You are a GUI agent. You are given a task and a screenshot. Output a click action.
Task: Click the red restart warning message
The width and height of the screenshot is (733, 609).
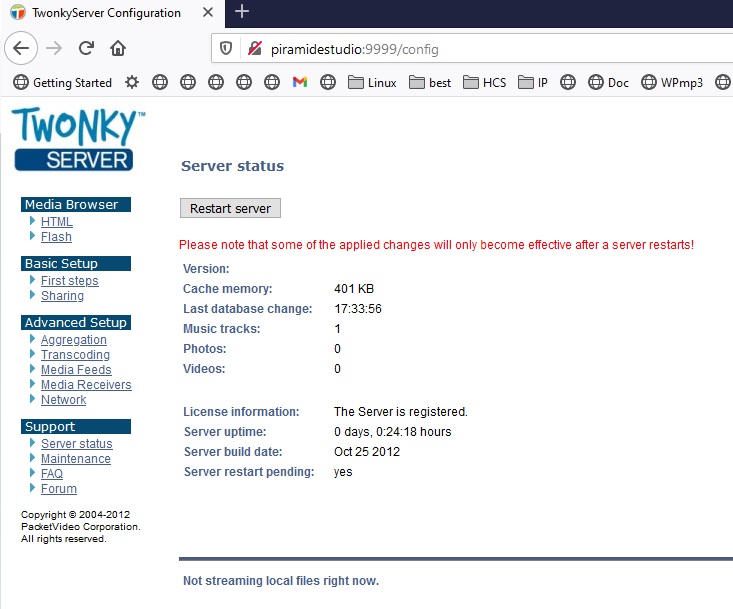(x=437, y=245)
